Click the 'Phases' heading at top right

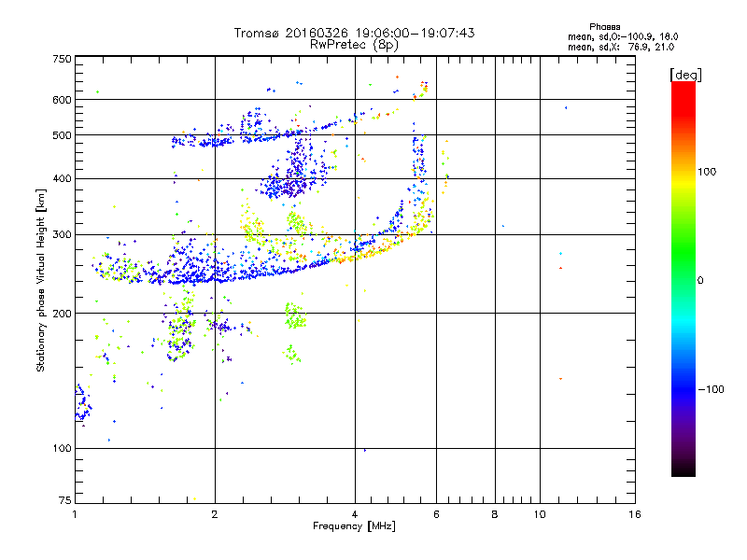604,27
